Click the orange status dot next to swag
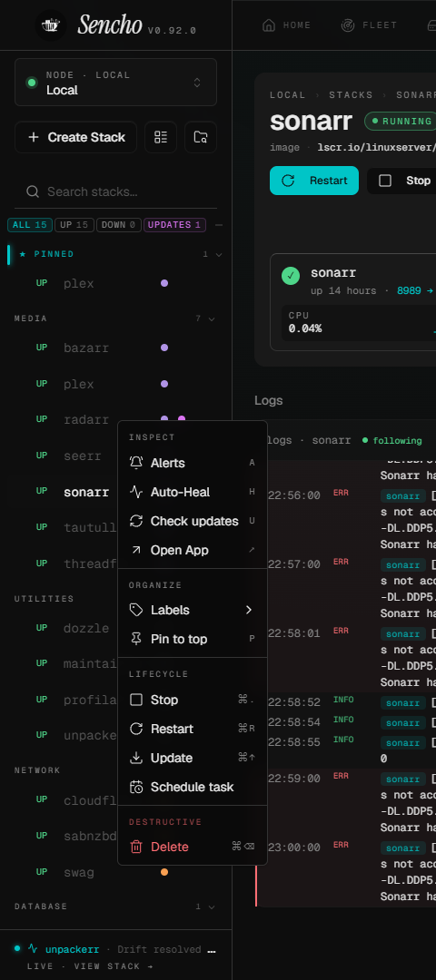The width and height of the screenshot is (436, 980). pyautogui.click(x=163, y=872)
